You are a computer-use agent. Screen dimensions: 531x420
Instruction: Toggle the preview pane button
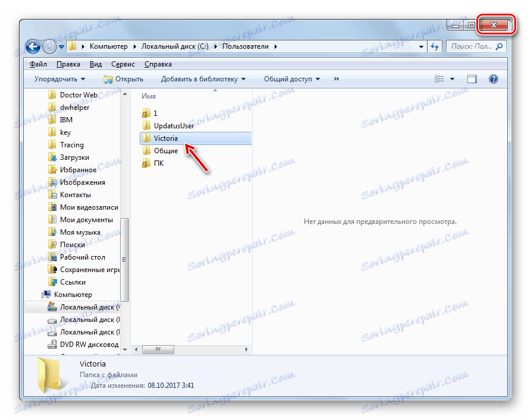472,79
